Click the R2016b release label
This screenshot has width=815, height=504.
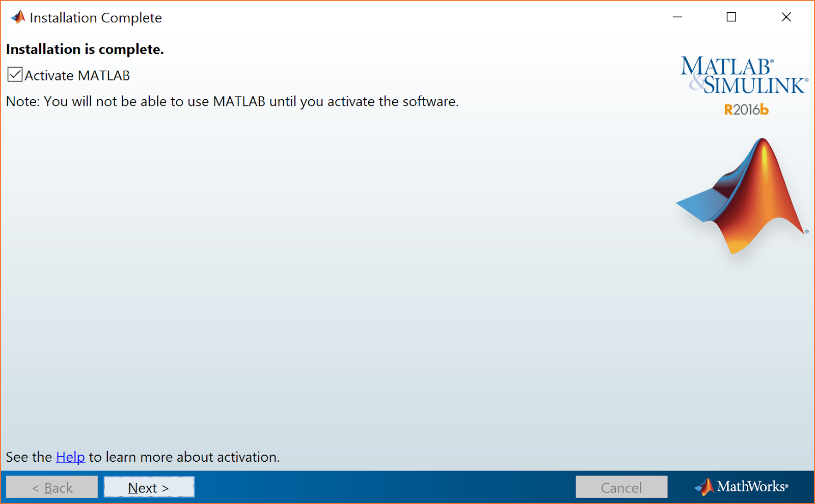click(x=746, y=110)
